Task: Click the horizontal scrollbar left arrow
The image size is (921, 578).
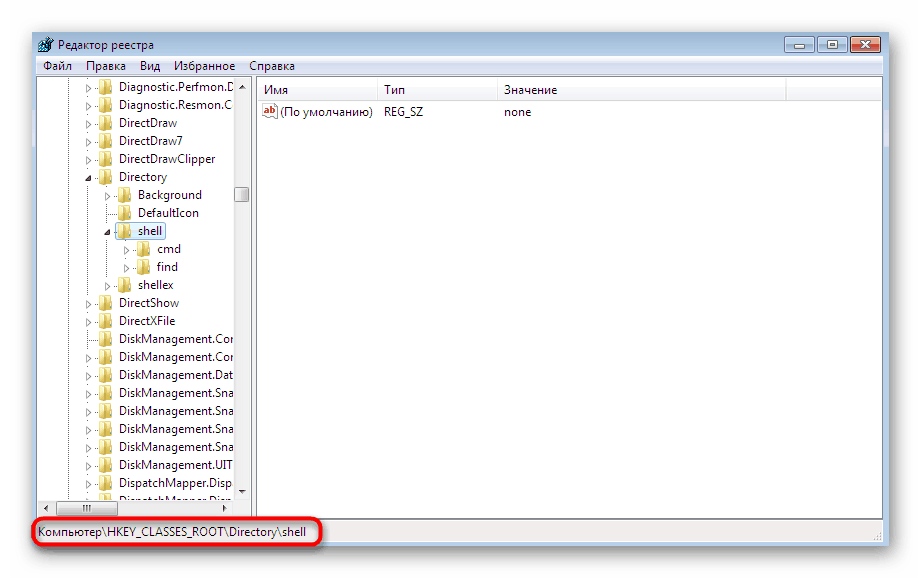Action: (x=46, y=508)
